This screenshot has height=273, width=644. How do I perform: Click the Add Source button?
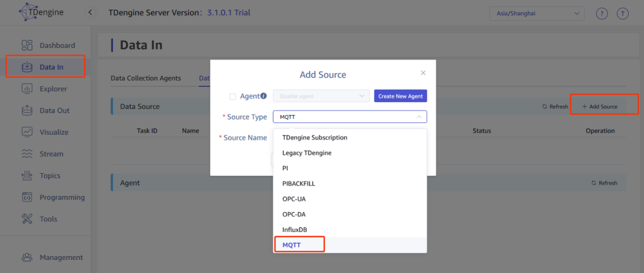click(600, 106)
